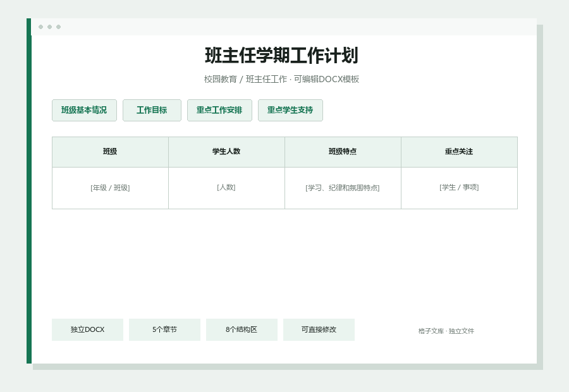Viewport: 569px width, 392px height.
Task: Open the 重点学生支持 tab
Action: [x=290, y=110]
